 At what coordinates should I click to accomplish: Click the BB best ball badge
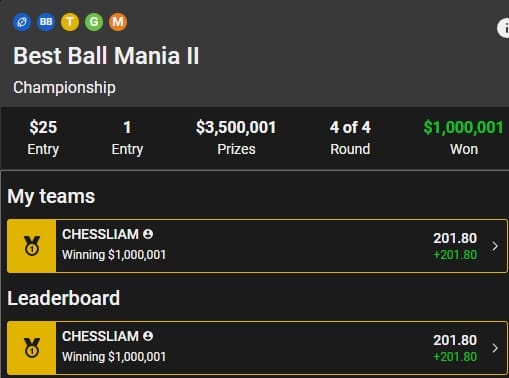click(x=46, y=22)
